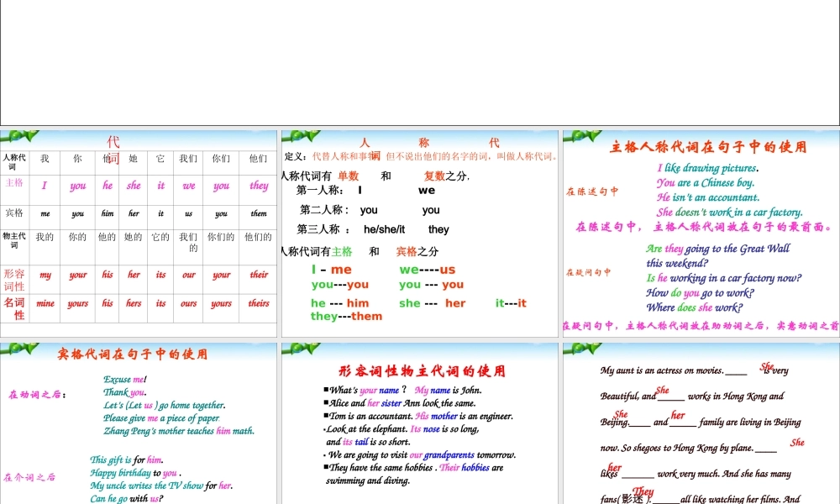Click 'Let's (Let us ) go home together.'
Viewport: 840px width, 504px height.
[x=164, y=405]
